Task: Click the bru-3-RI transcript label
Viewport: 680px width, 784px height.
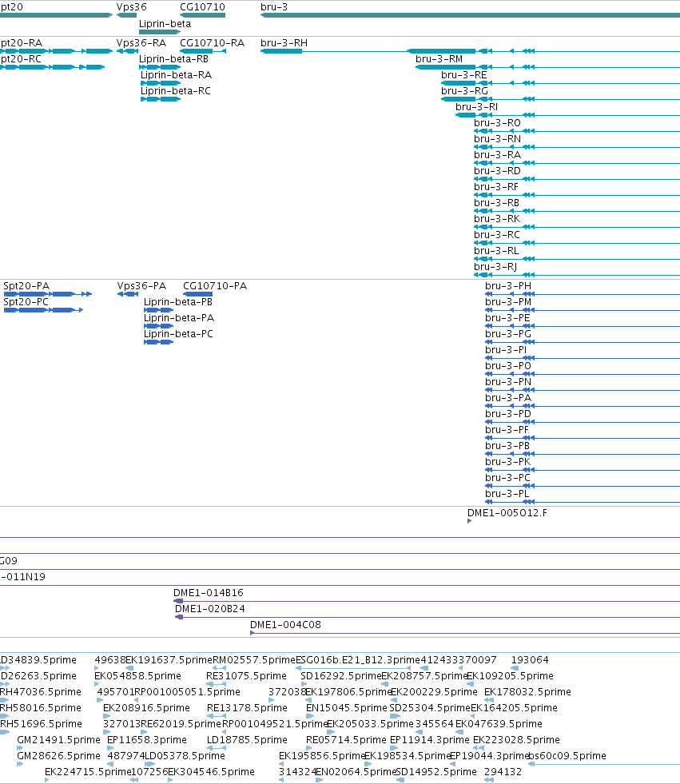Action: click(476, 107)
